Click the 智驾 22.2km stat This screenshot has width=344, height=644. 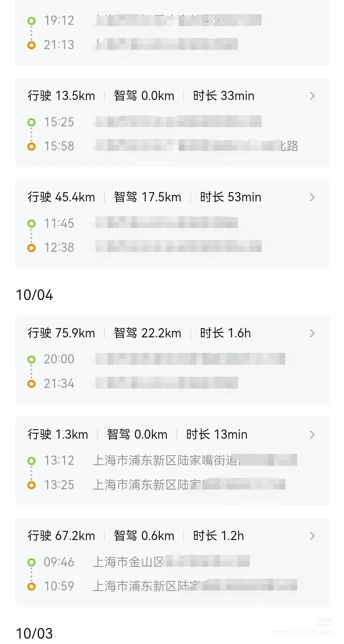coord(147,333)
